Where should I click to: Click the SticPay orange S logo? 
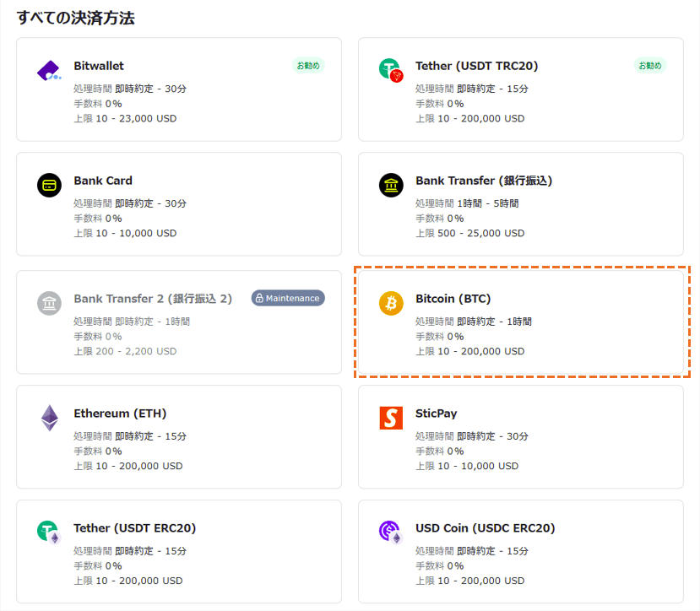[x=391, y=418]
